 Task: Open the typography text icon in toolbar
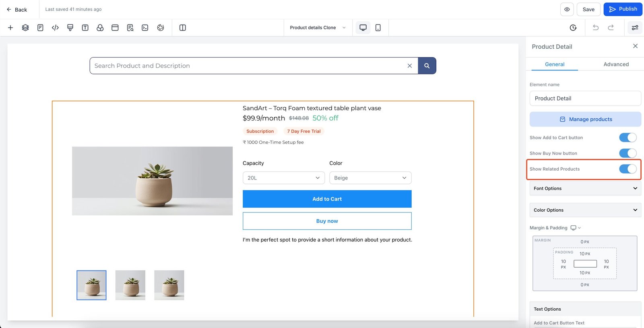(x=85, y=28)
